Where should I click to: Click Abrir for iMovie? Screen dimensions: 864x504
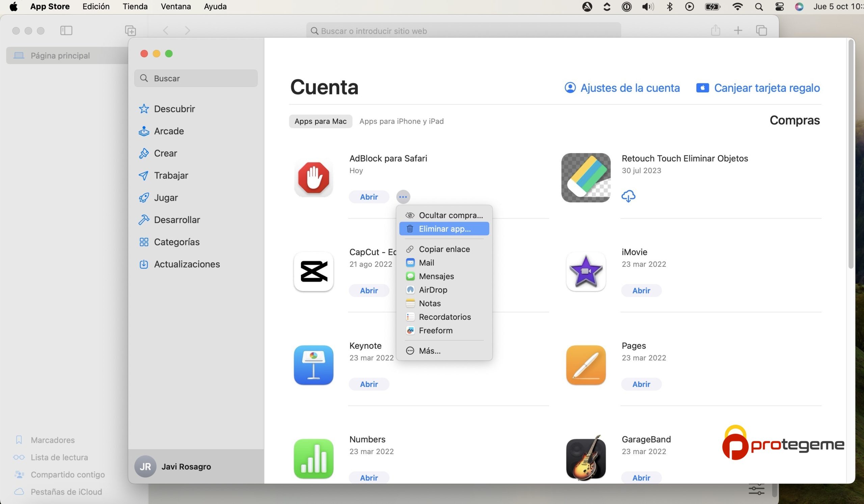click(x=641, y=290)
